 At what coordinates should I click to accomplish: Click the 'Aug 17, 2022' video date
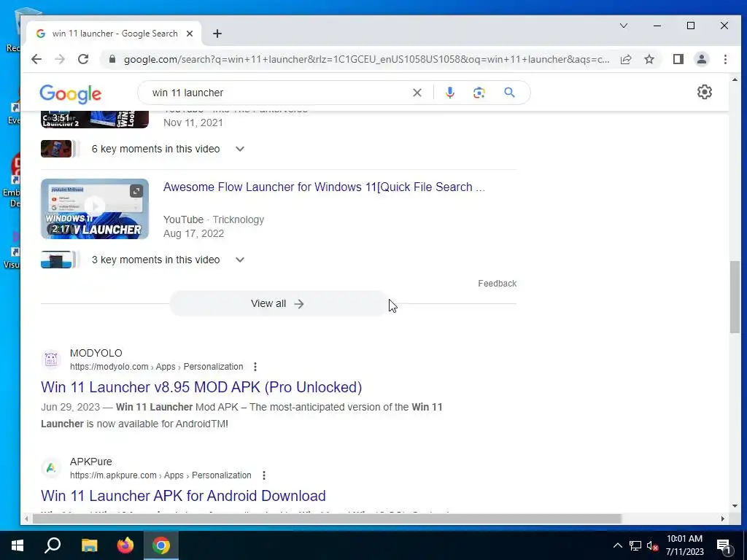click(193, 233)
